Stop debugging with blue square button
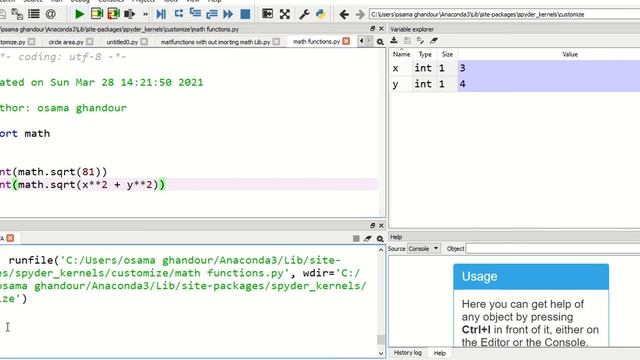Screen dimensions: 640x360 [245, 14]
